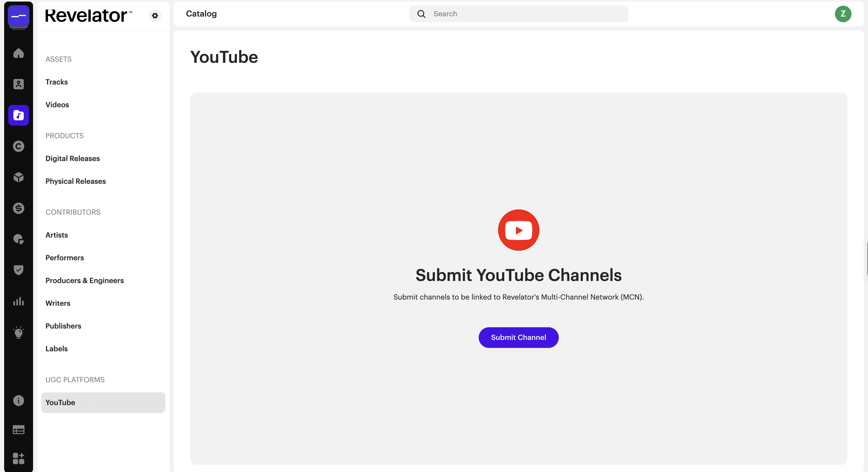Image resolution: width=868 pixels, height=472 pixels.
Task: Open the Publishers page
Action: [63, 326]
